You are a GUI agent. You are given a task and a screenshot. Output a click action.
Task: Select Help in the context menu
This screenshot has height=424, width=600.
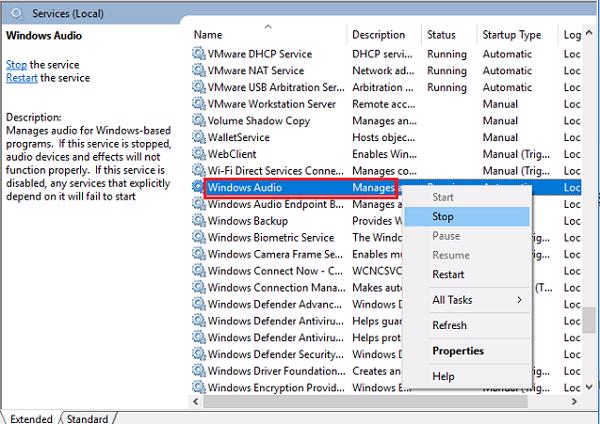(467, 377)
